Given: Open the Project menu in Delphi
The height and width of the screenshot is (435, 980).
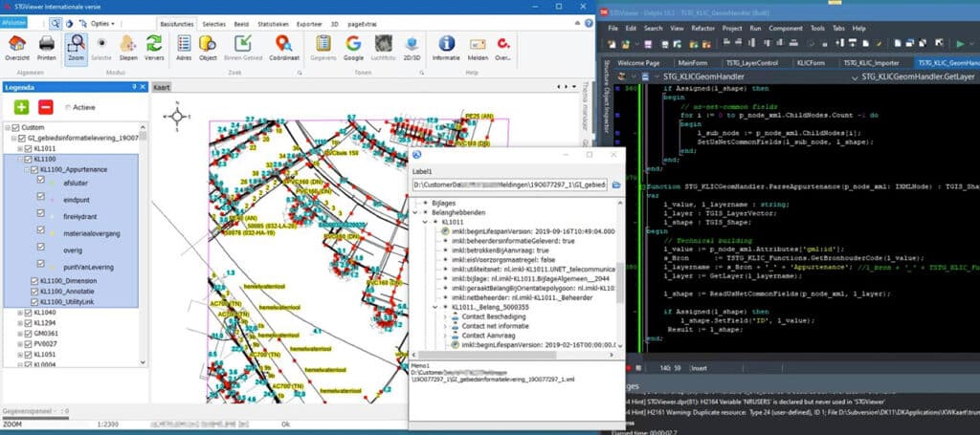Looking at the screenshot, I should [x=732, y=28].
